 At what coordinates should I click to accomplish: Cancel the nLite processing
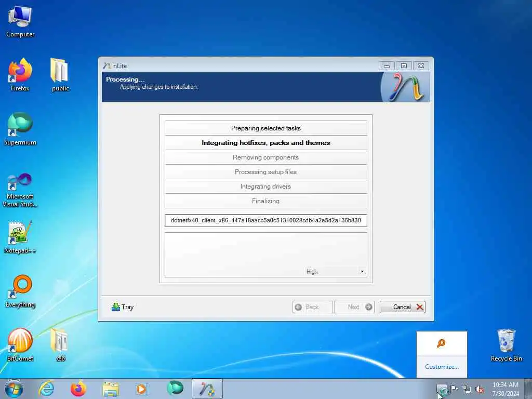click(x=403, y=307)
